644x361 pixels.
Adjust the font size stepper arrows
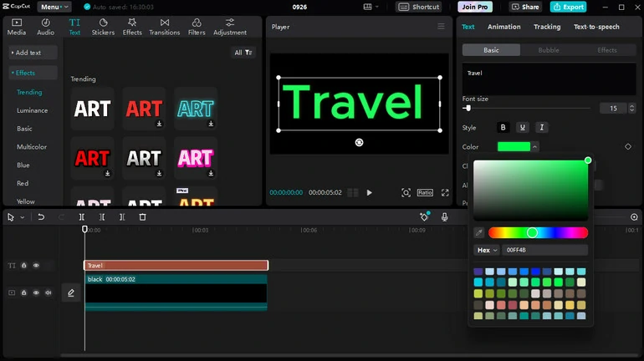pyautogui.click(x=631, y=109)
